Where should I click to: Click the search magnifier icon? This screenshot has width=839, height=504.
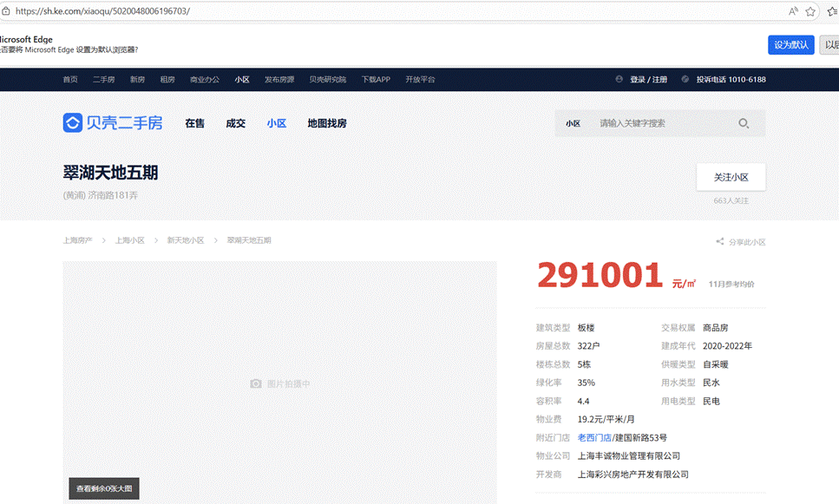(x=744, y=123)
